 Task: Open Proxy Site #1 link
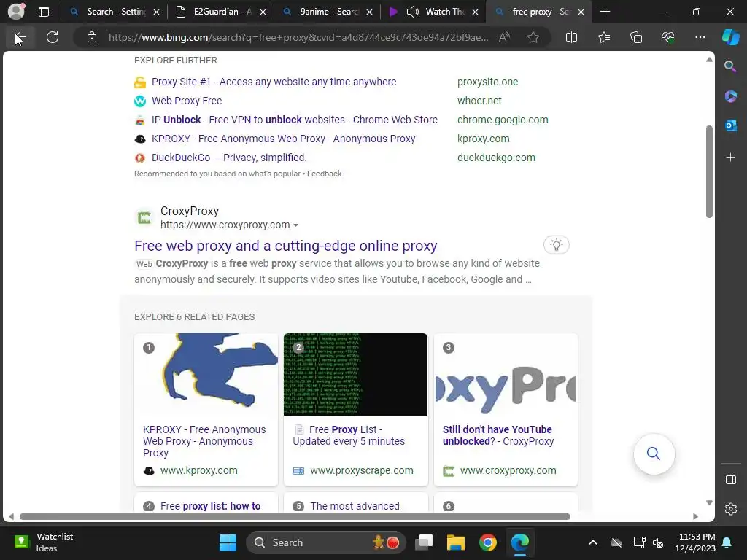(274, 82)
